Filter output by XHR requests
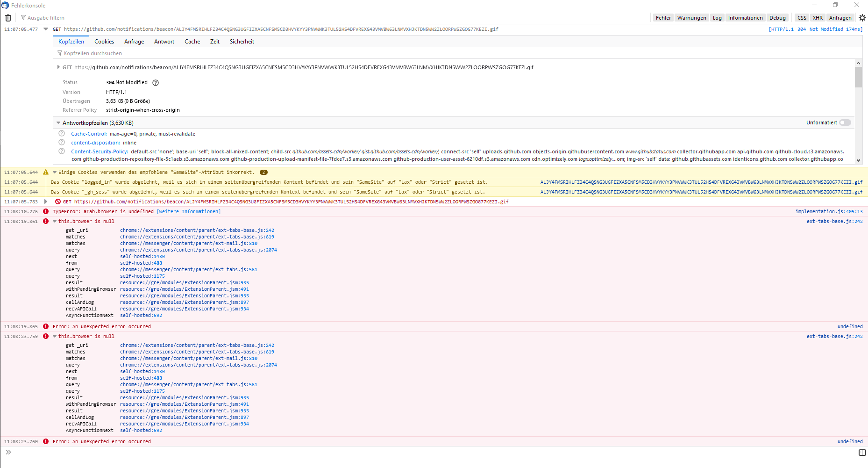Viewport: 868px width, 468px height. [818, 17]
